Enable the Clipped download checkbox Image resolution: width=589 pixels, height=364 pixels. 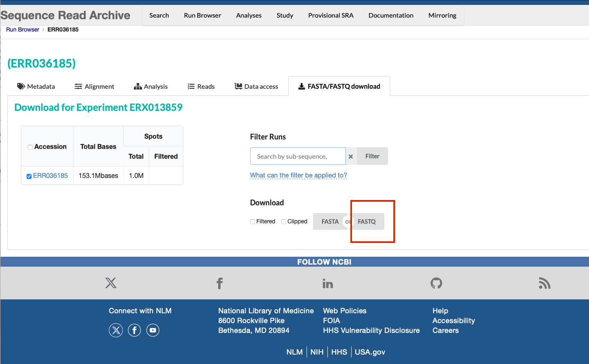coord(284,222)
